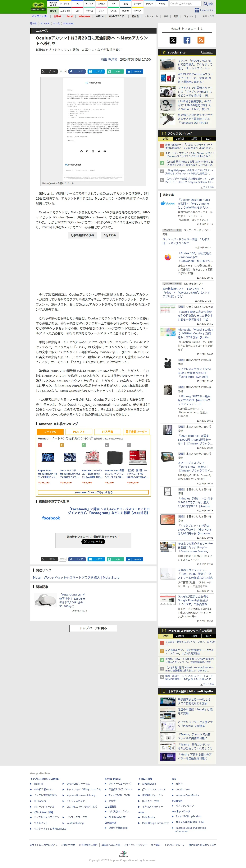Click the マランツ MODEL M1 speaker thumbnail

click(168, 64)
